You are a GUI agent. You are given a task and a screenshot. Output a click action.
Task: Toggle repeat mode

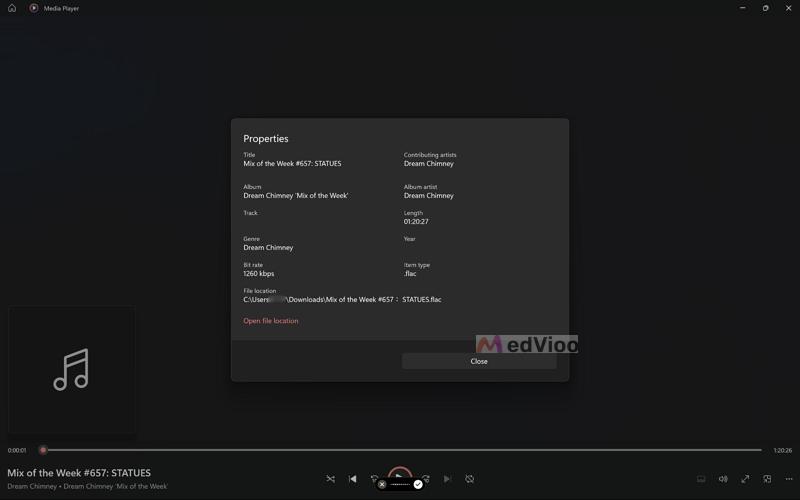(469, 479)
